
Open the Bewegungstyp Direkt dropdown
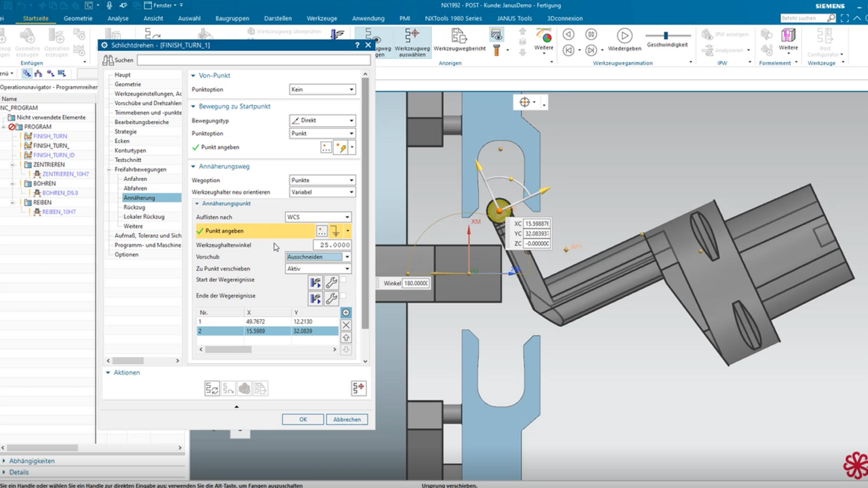[x=322, y=120]
